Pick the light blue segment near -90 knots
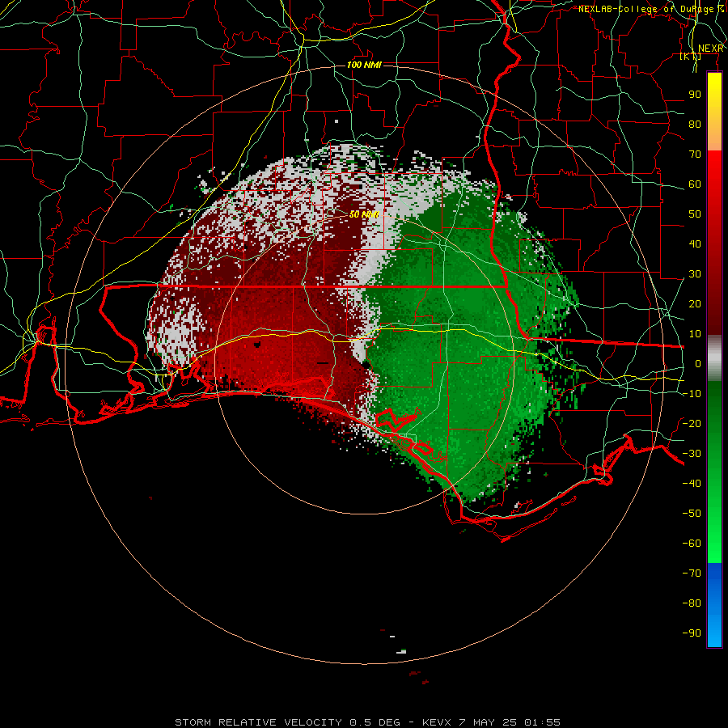The height and width of the screenshot is (728, 728). pyautogui.click(x=714, y=632)
